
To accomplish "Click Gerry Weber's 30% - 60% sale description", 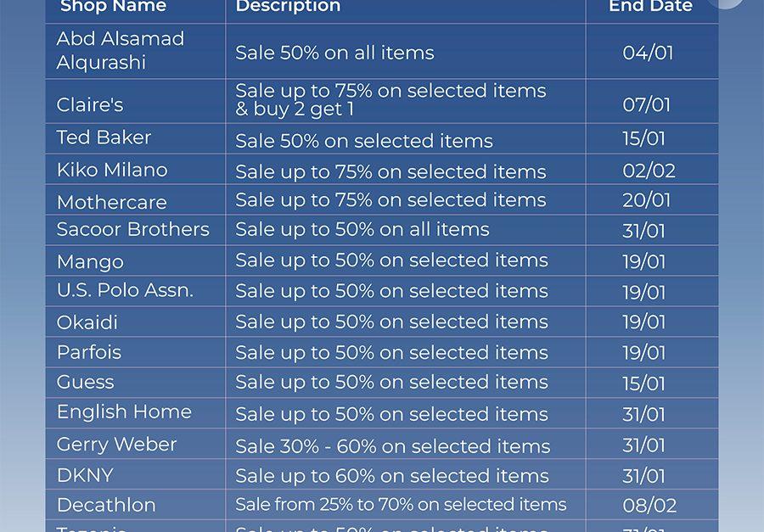I will coord(393,446).
